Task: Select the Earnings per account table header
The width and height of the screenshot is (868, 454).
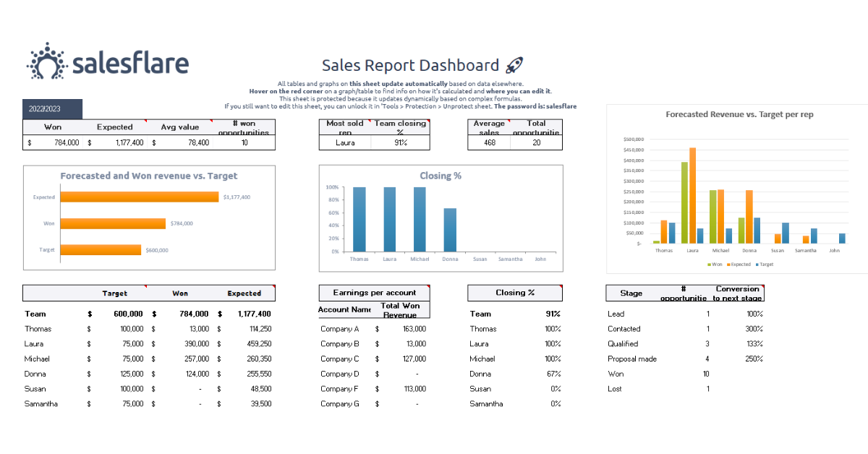Action: coord(374,293)
